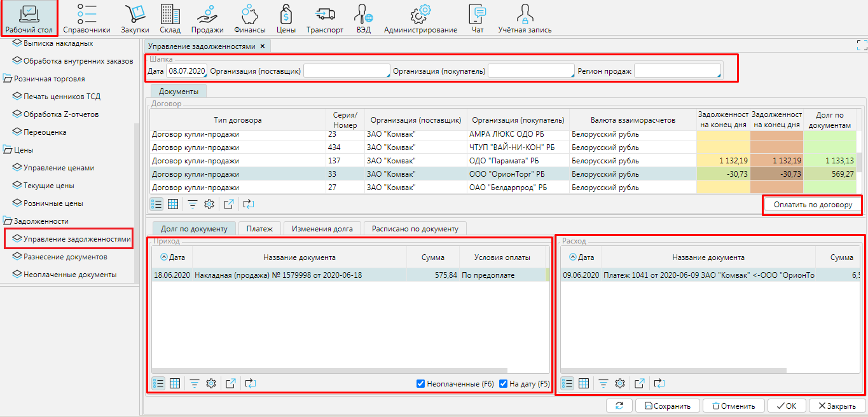This screenshot has height=417, width=868.
Task: Click the refresh button beside Сохранить
Action: tap(619, 406)
